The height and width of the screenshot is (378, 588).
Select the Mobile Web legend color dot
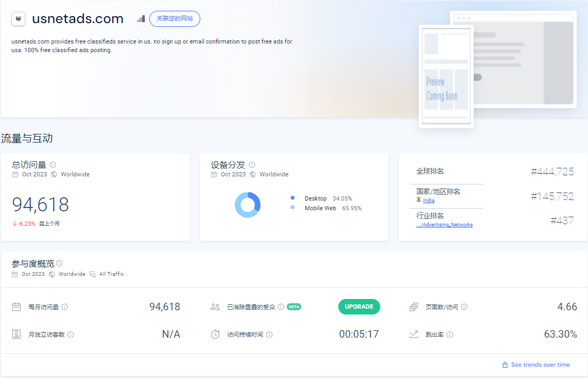(x=292, y=208)
